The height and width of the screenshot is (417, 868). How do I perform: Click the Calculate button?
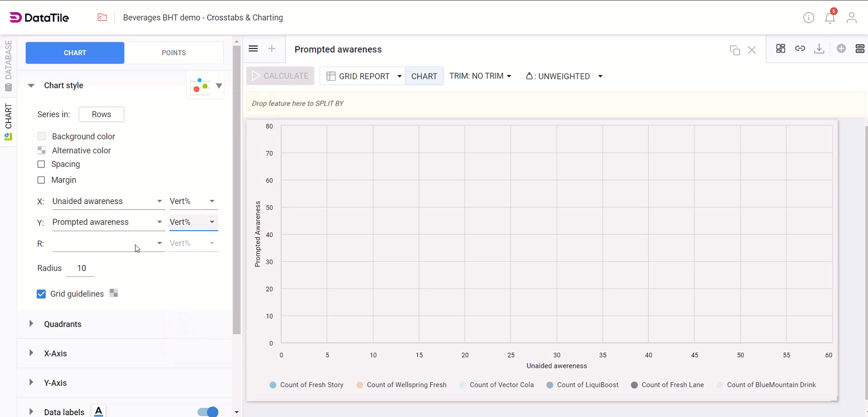[x=280, y=76]
